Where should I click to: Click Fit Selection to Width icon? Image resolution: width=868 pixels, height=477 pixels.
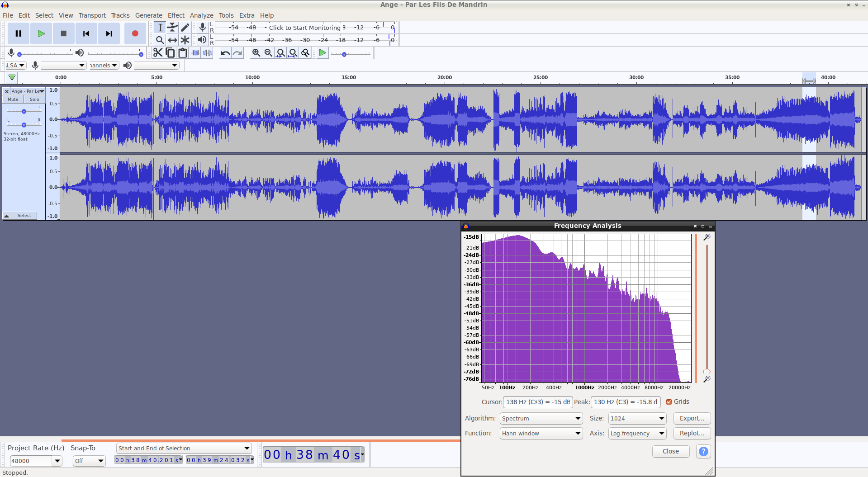click(280, 53)
